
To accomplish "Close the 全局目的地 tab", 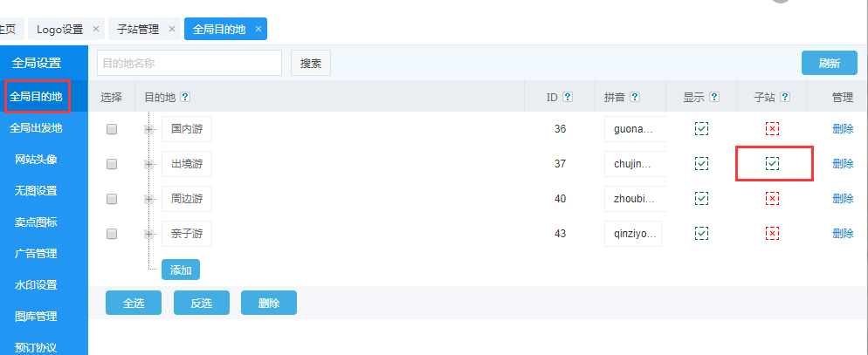I will point(257,29).
